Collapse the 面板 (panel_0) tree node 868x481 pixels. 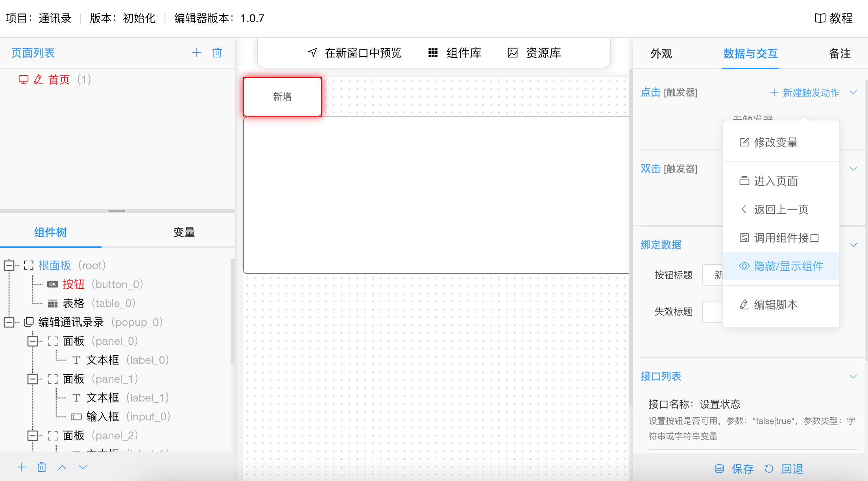33,341
